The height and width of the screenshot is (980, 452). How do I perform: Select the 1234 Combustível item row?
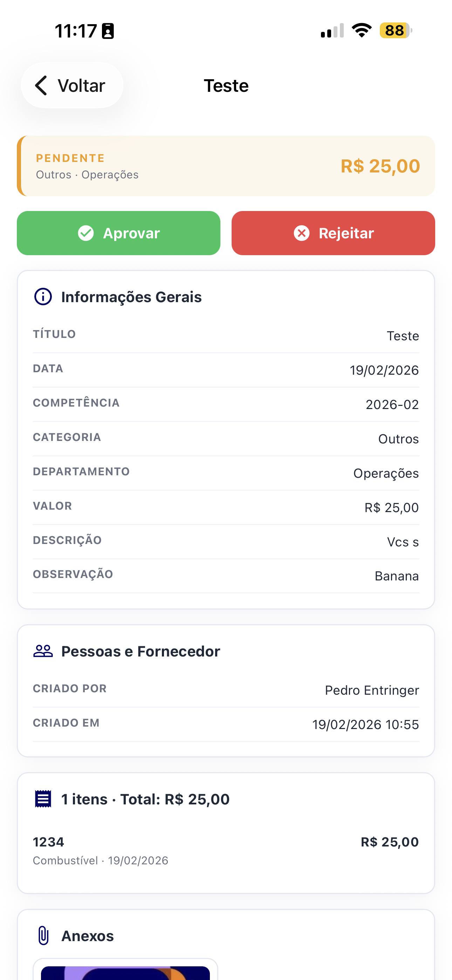pos(226,850)
